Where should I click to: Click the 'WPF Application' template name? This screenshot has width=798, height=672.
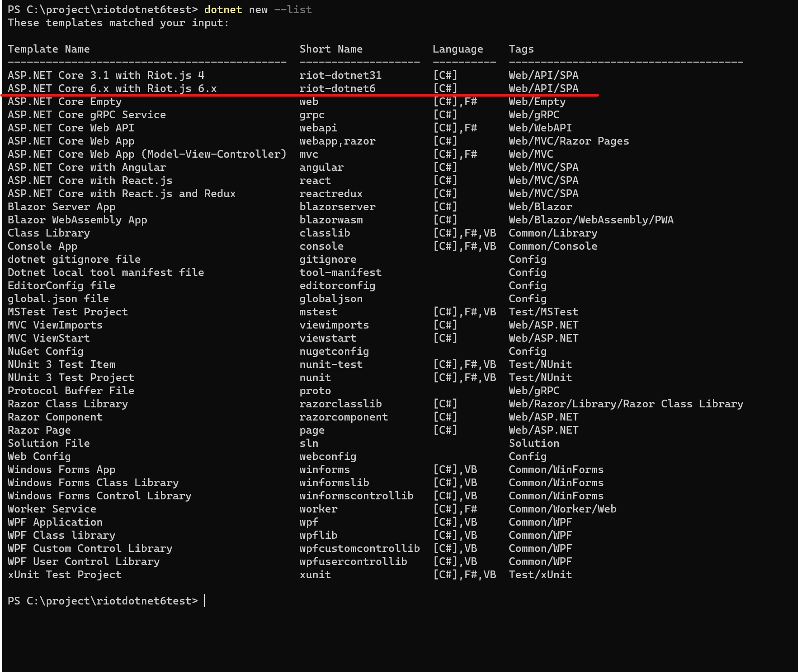coord(55,522)
